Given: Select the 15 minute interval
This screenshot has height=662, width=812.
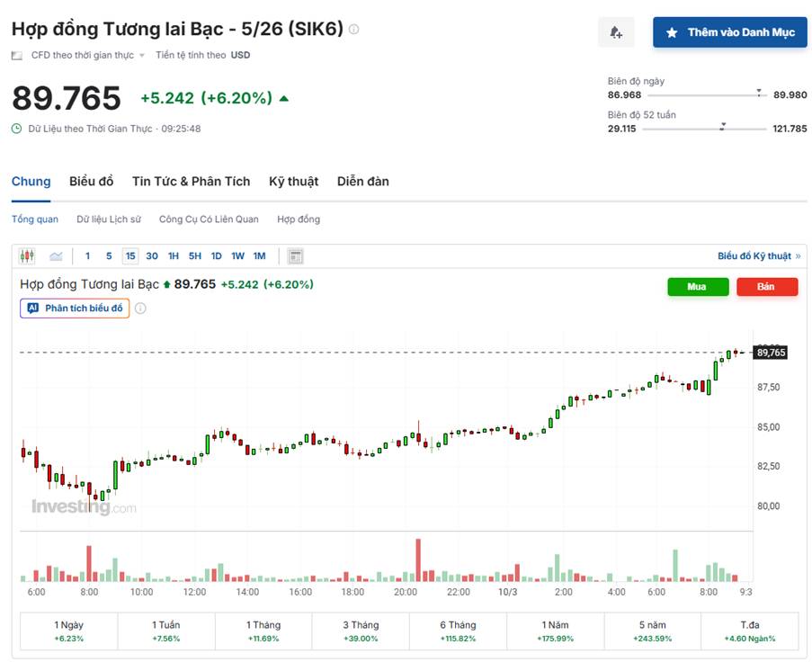Looking at the screenshot, I should point(130,255).
